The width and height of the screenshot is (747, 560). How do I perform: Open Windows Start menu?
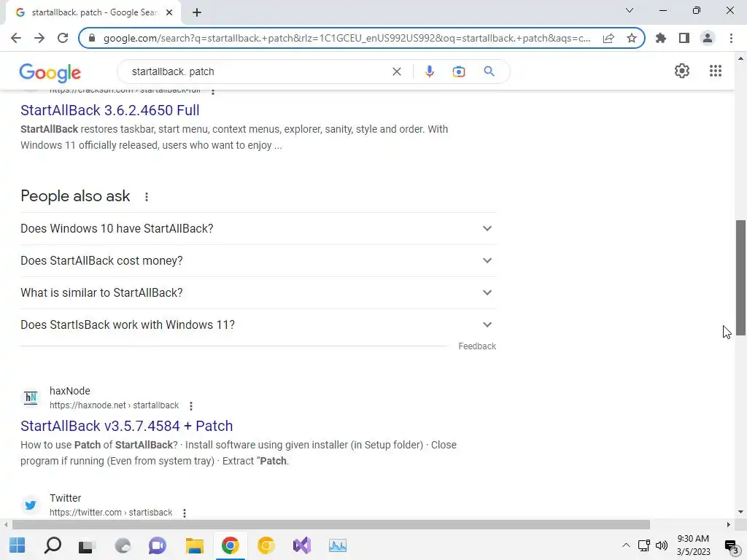pyautogui.click(x=18, y=545)
